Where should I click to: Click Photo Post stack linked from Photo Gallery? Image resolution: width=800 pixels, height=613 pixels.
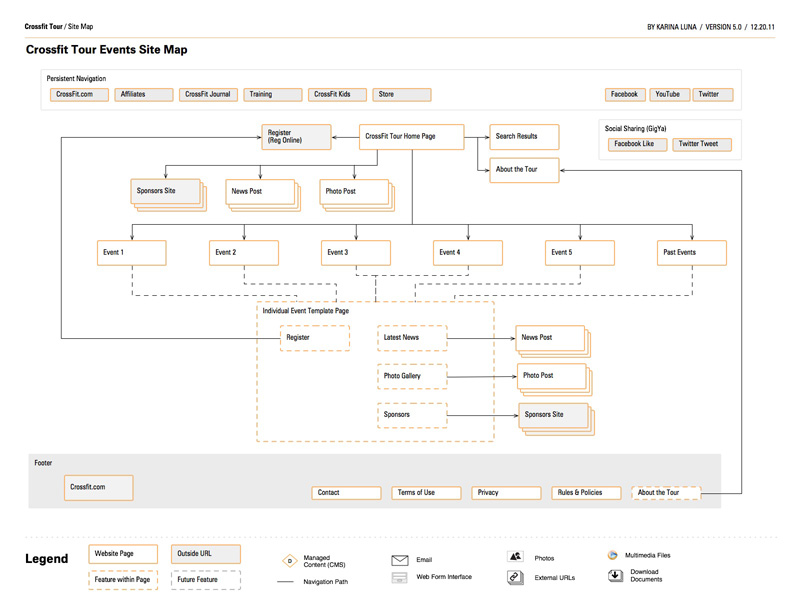(x=555, y=379)
